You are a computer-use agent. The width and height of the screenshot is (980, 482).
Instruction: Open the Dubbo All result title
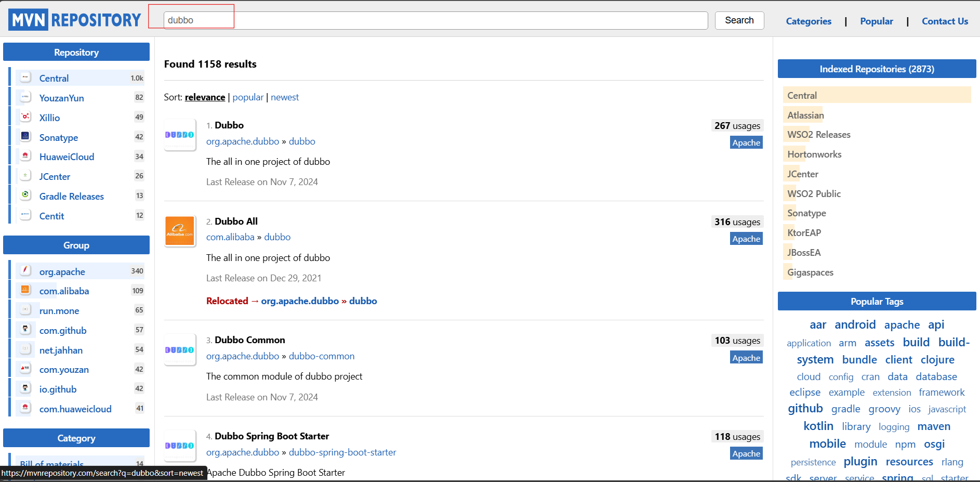(236, 222)
